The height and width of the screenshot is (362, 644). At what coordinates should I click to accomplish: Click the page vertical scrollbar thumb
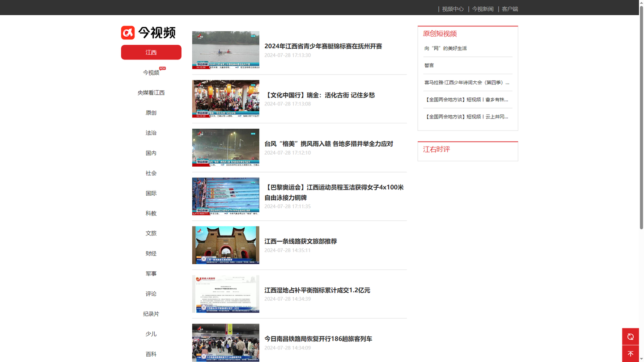click(641, 118)
